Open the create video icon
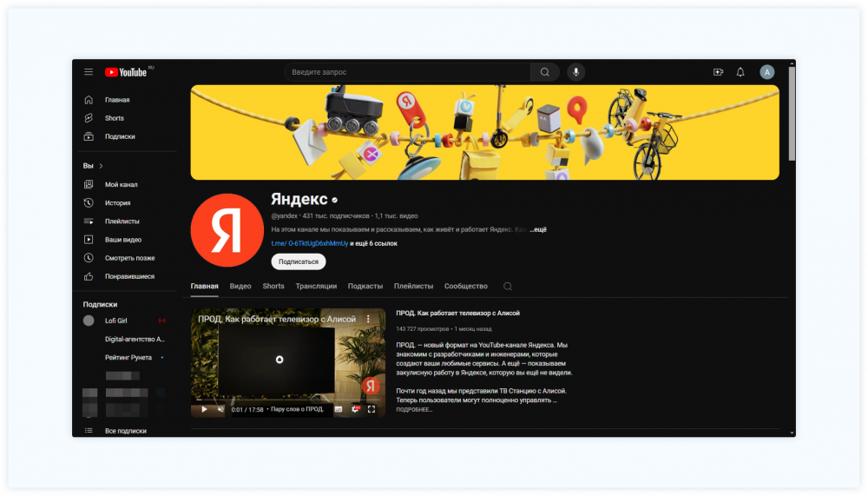 tap(718, 72)
